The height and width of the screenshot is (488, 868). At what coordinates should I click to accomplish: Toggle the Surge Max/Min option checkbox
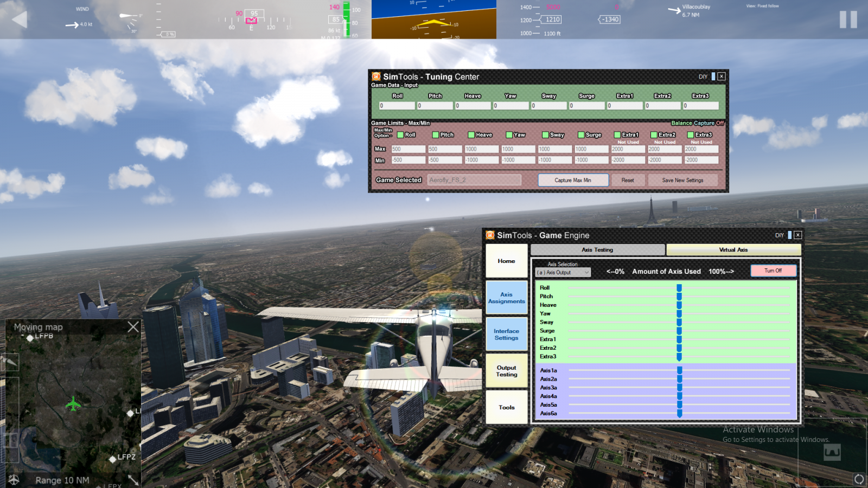coord(581,135)
